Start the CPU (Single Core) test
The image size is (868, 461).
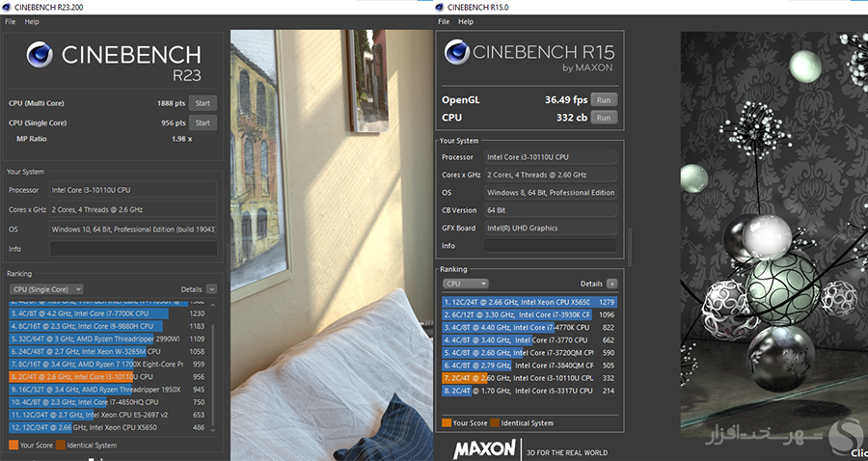point(203,122)
